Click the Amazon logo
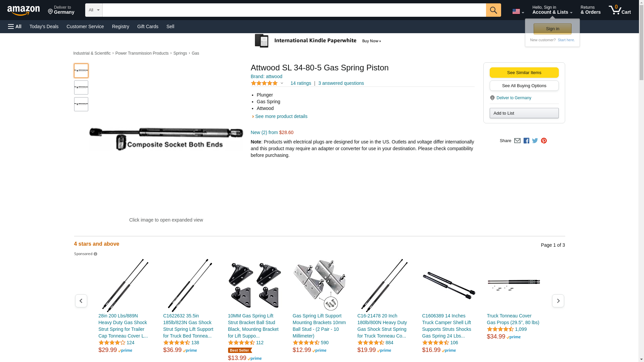Image resolution: width=644 pixels, height=362 pixels. pos(23,10)
